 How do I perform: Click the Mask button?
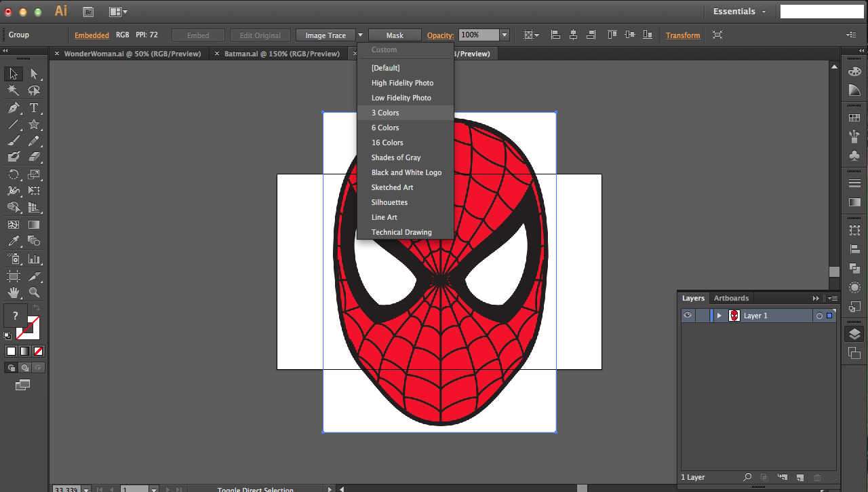click(x=395, y=35)
